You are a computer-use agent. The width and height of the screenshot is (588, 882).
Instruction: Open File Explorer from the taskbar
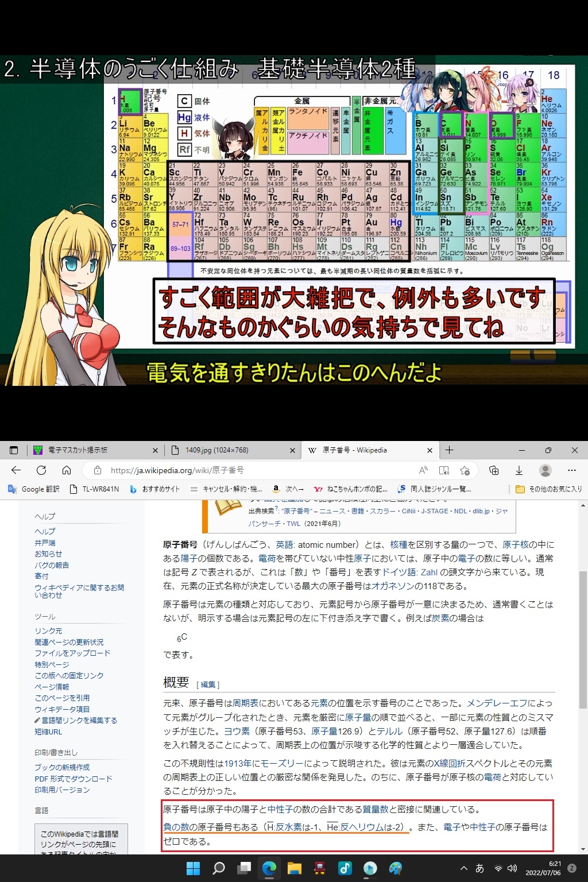click(x=295, y=868)
